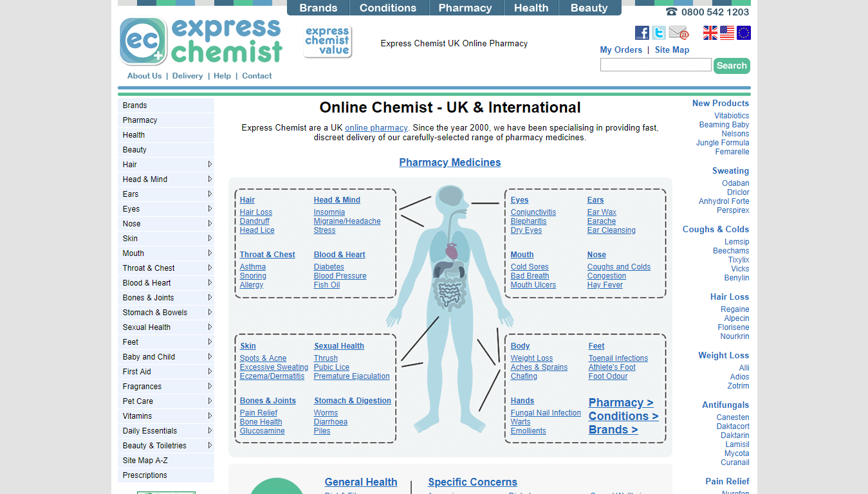The width and height of the screenshot is (868, 494).
Task: Open the Spots & Acne link
Action: point(263,358)
